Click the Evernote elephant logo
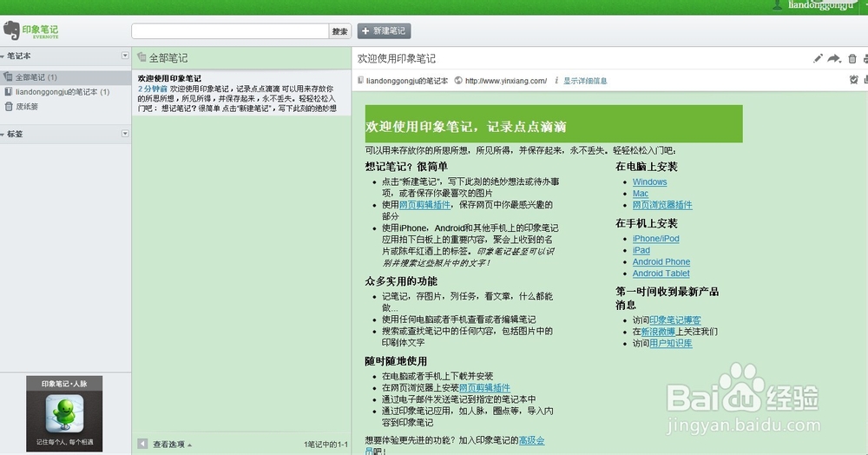Viewport: 868px width, 455px height. click(11, 30)
